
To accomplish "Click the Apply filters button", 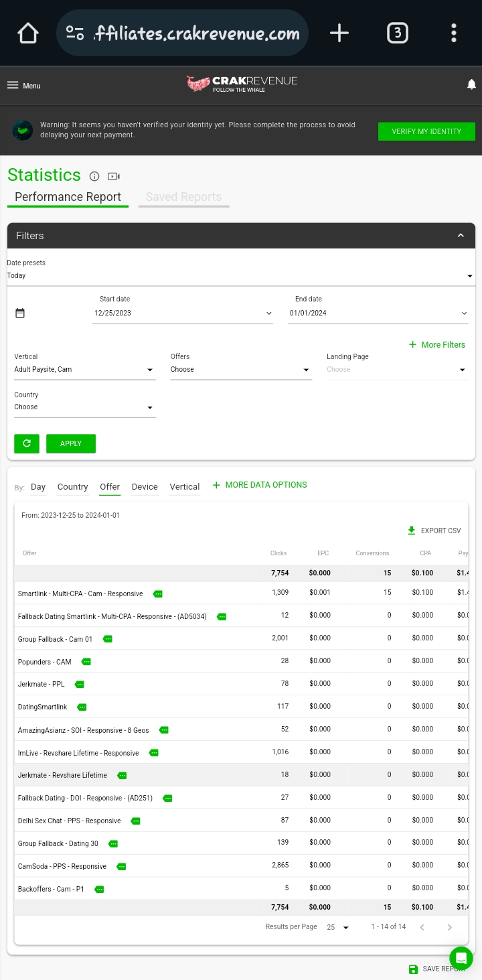I will click(x=71, y=443).
